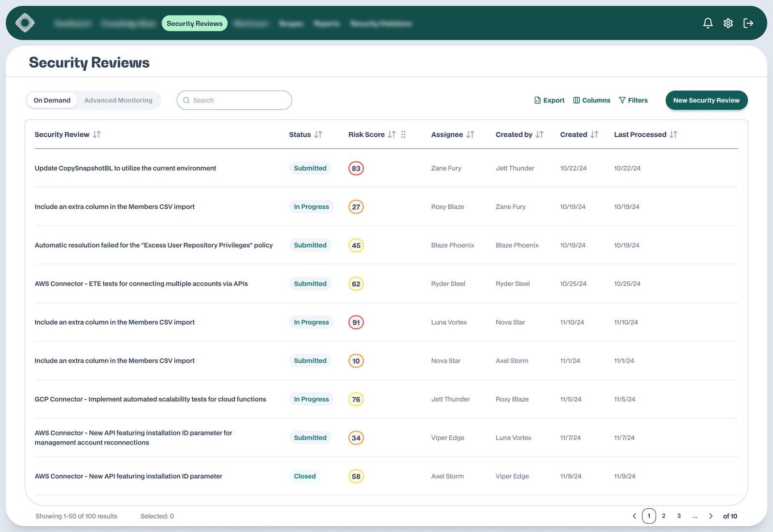The width and height of the screenshot is (773, 532).
Task: Switch to Advanced Monitoring view
Action: pyautogui.click(x=118, y=101)
